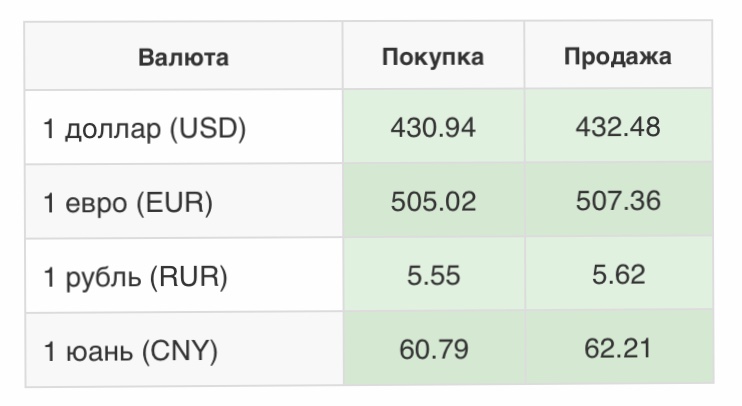Select the 1 доллар (USD) row label
This screenshot has width=742, height=406.
[144, 129]
